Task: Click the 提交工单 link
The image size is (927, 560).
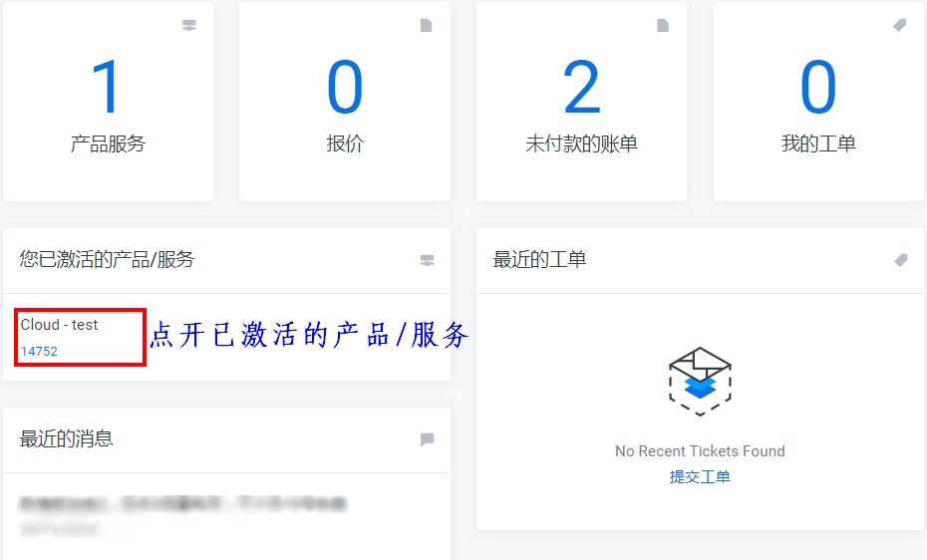Action: tap(700, 477)
